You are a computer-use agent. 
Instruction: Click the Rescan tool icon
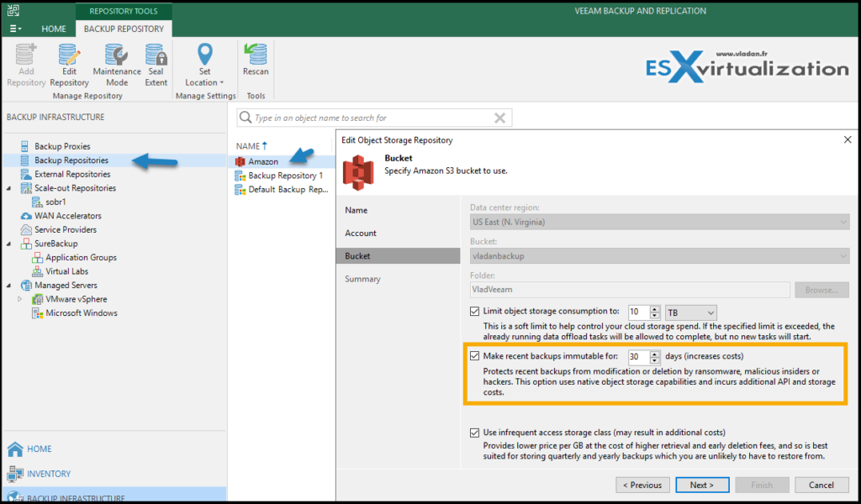coord(256,60)
